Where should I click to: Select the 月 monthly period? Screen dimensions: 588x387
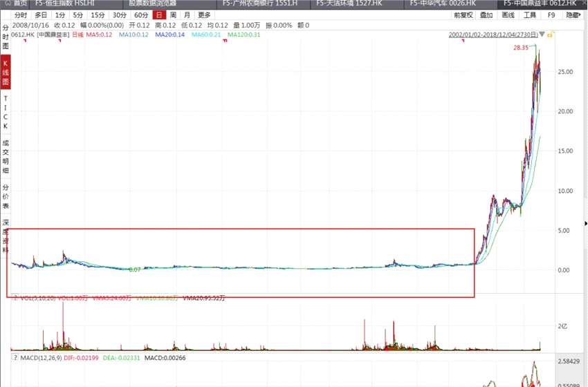pos(187,15)
